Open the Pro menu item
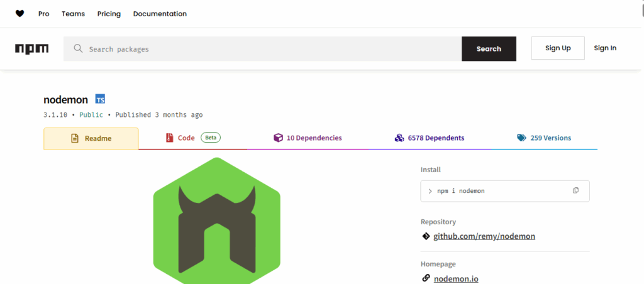Image resolution: width=644 pixels, height=284 pixels. point(43,14)
